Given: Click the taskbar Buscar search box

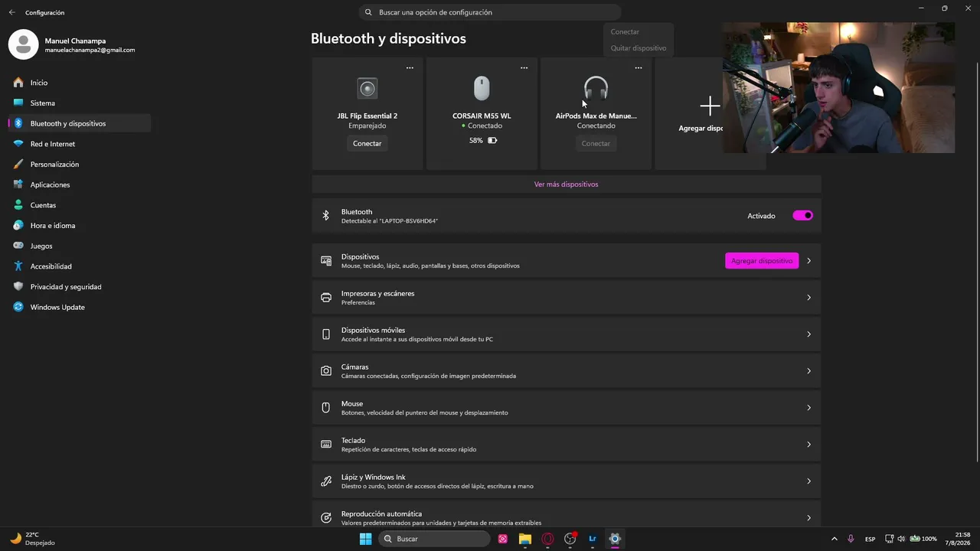Looking at the screenshot, I should click(x=435, y=539).
